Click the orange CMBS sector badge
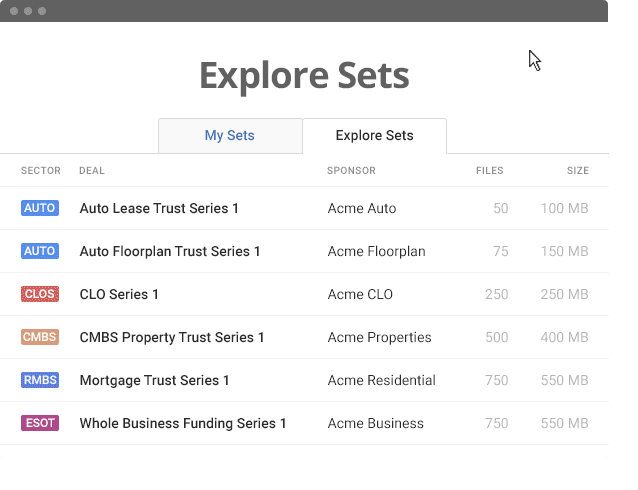Screen dimensions: 638x490 click(x=40, y=337)
